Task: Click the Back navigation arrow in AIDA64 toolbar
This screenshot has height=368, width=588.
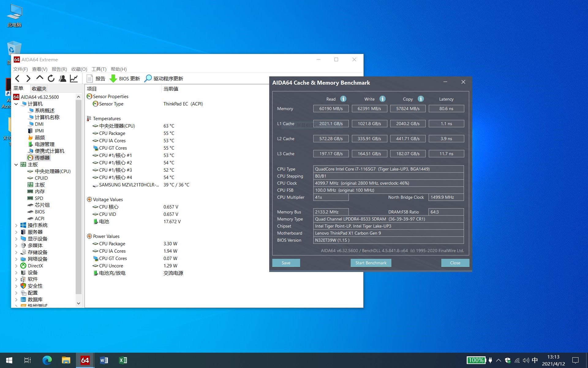Action: click(x=17, y=79)
